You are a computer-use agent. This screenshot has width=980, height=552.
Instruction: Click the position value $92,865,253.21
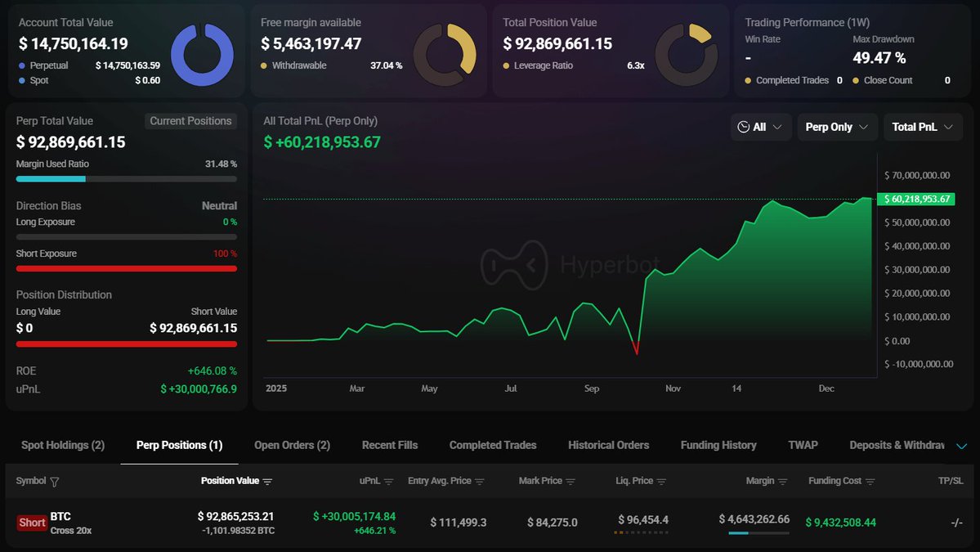(x=235, y=516)
